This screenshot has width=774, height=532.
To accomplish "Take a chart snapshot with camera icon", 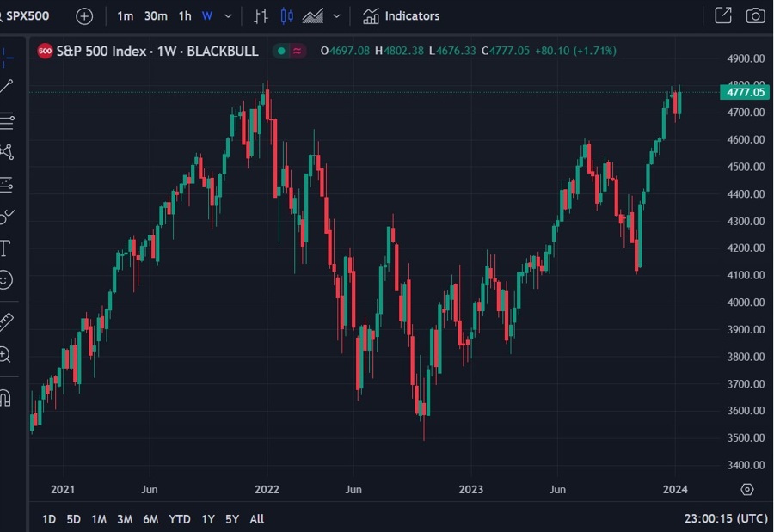I will tap(755, 15).
